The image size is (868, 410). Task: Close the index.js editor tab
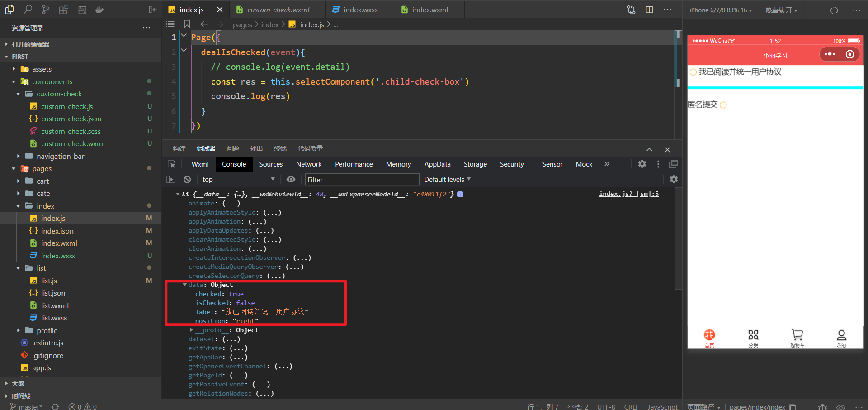pyautogui.click(x=220, y=10)
